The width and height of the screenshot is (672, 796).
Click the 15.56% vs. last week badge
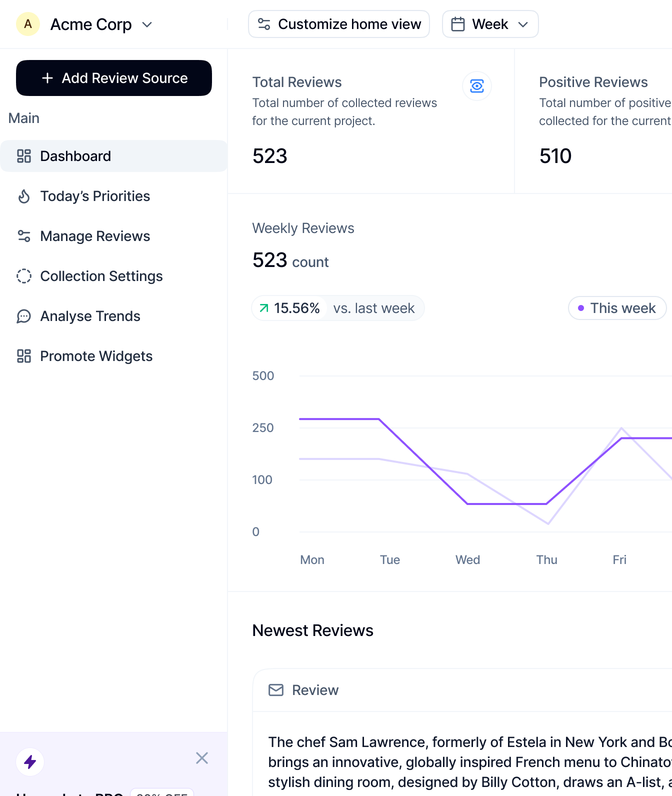point(338,308)
